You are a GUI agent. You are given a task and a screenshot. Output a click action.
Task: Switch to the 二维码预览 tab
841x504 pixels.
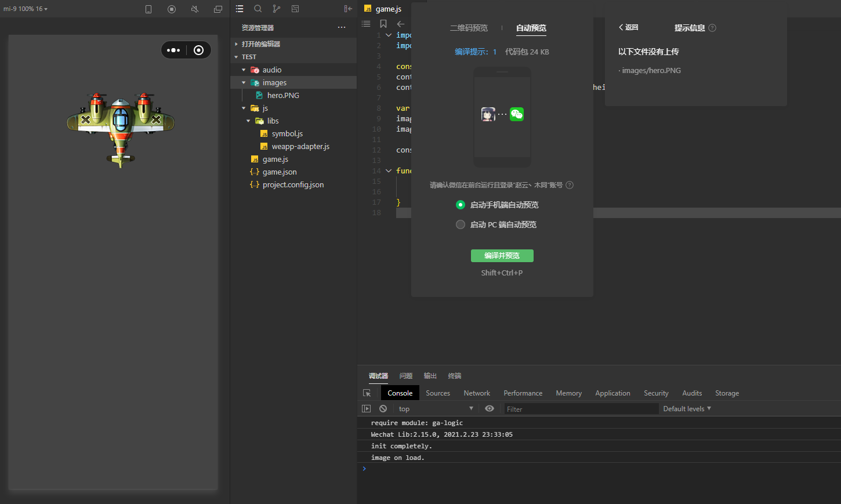(469, 28)
